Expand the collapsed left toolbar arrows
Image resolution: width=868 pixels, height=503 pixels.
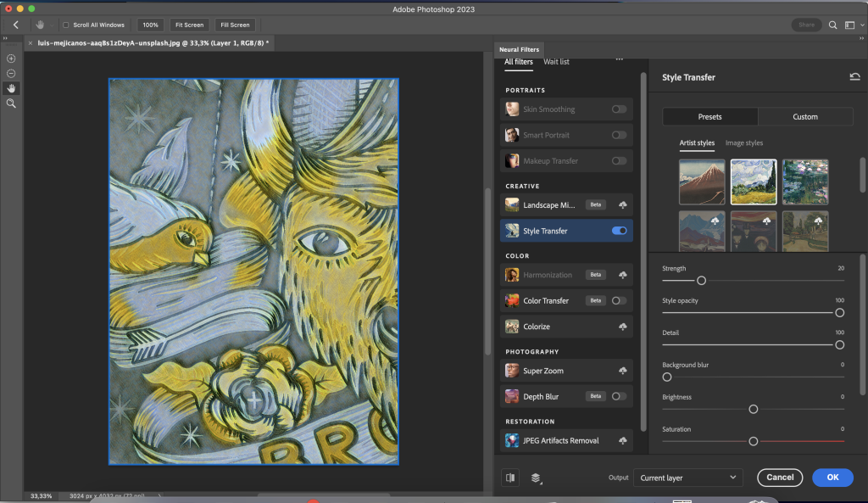pyautogui.click(x=5, y=38)
